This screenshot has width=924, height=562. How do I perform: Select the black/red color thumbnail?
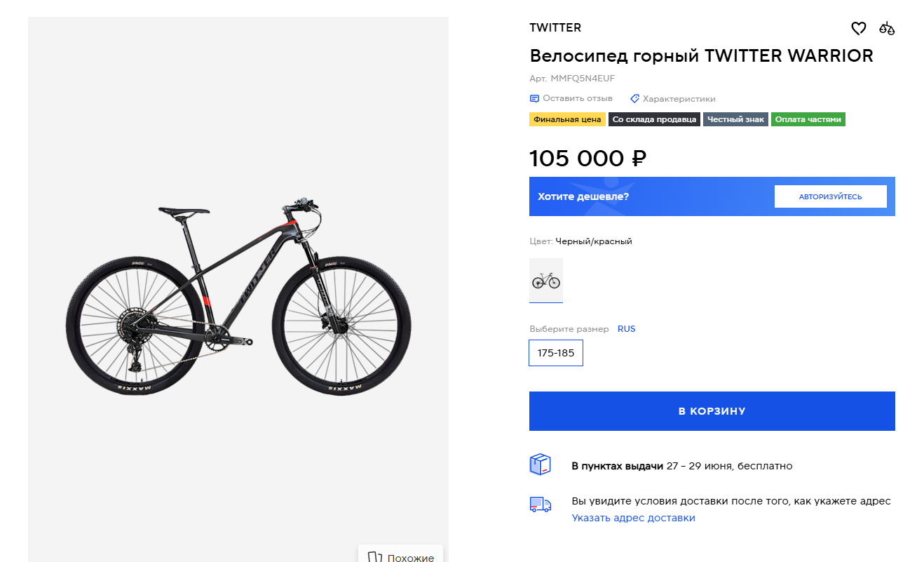click(x=546, y=281)
